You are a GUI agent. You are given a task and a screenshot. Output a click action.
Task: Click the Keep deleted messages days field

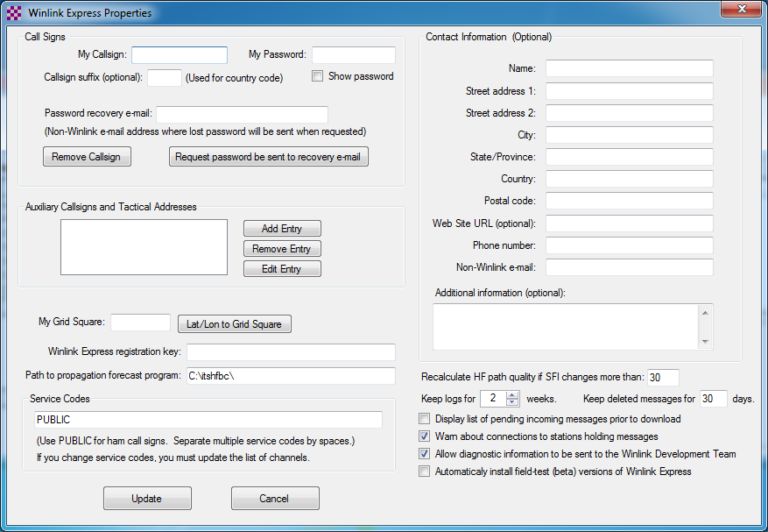click(714, 399)
